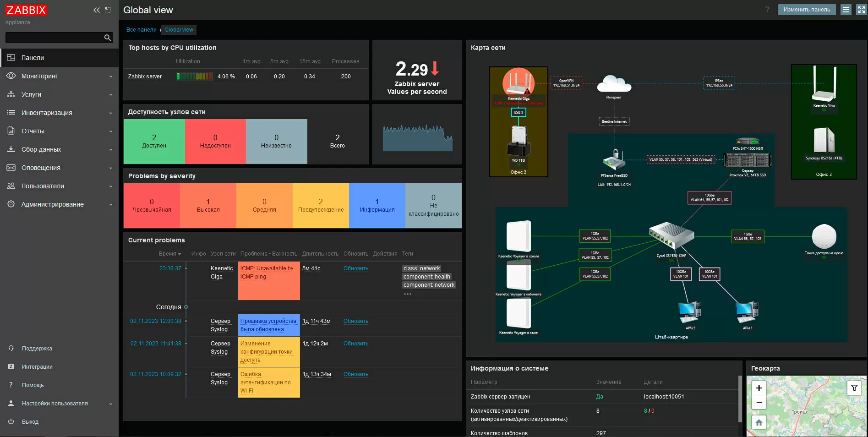Viewport: 868px width, 437px height.
Task: Open the Инвентаризация menu section
Action: pos(60,113)
